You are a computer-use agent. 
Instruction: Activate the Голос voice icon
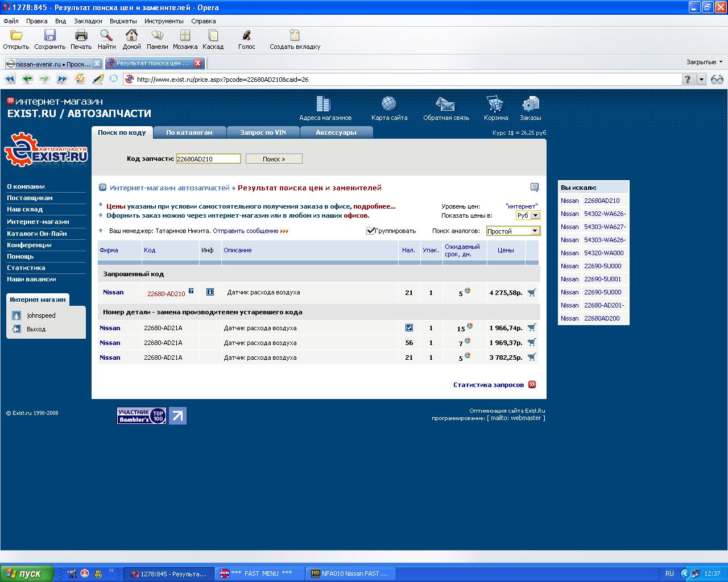[246, 36]
